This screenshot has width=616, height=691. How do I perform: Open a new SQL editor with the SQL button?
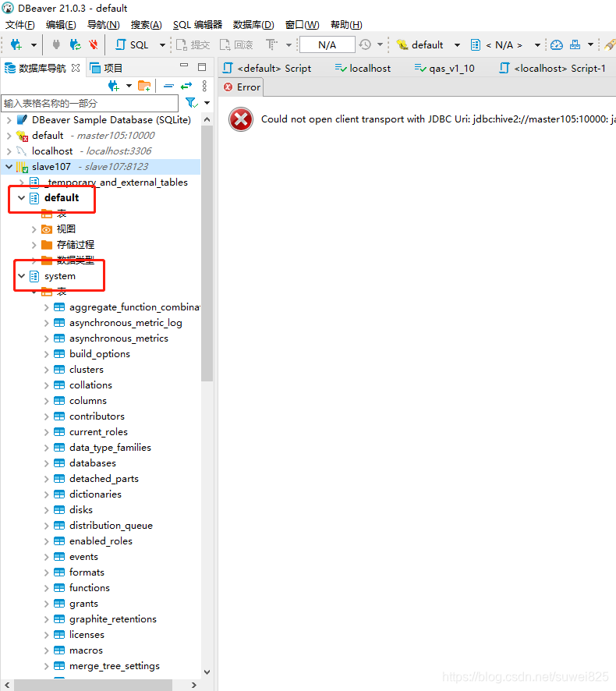click(x=132, y=44)
